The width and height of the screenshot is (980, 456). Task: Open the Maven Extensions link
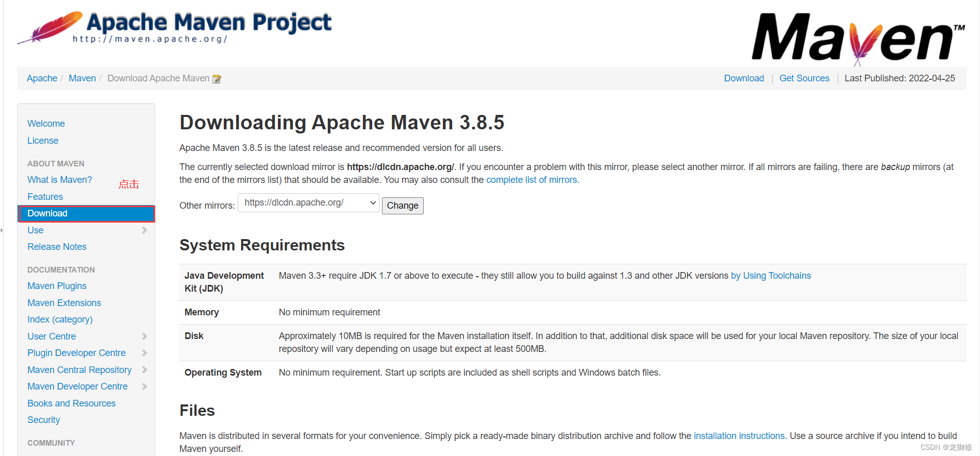[x=64, y=303]
